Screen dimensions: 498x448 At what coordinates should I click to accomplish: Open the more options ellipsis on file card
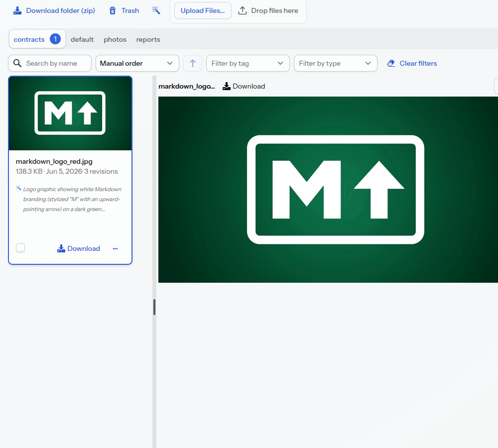pos(116,248)
